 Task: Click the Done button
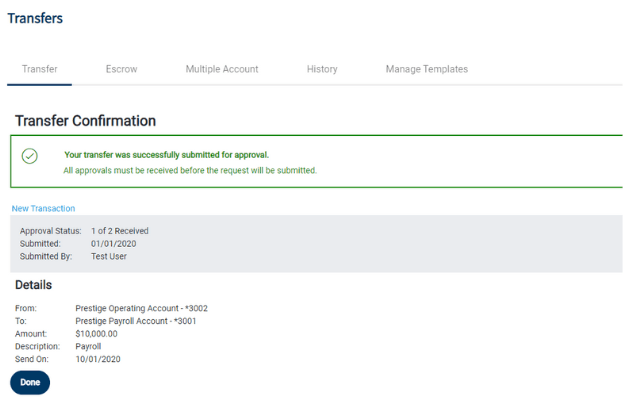(30, 382)
